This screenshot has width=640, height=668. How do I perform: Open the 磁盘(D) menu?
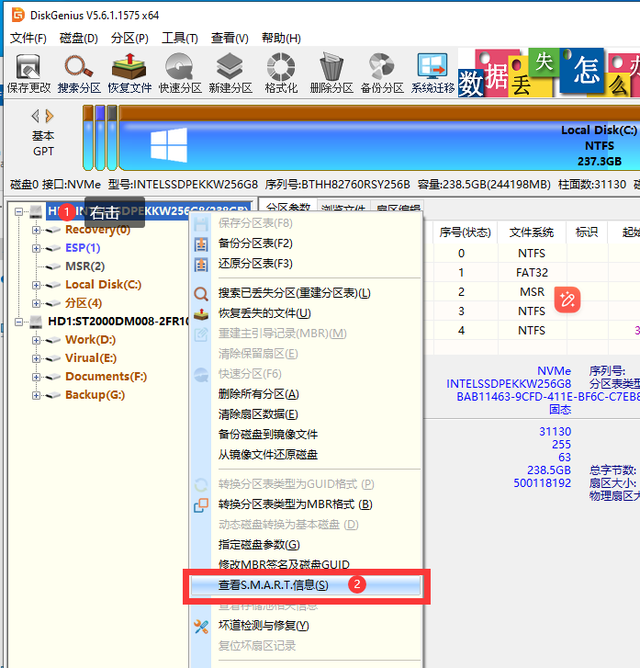coord(79,38)
